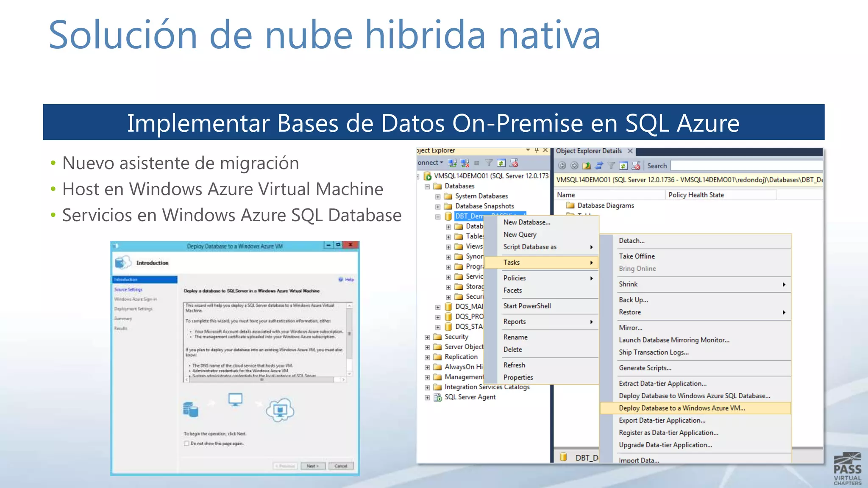Collapse the DBT_Dem database node
Image resolution: width=868 pixels, height=488 pixels.
click(x=438, y=216)
